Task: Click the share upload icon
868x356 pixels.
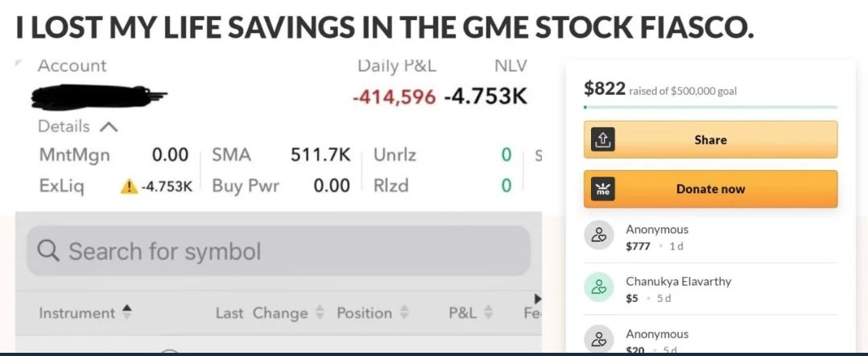Action: (602, 139)
